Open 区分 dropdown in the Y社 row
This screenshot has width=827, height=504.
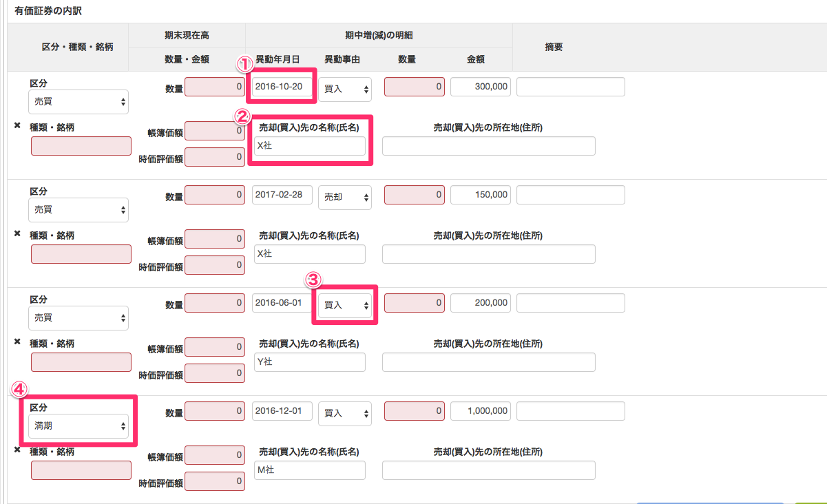pyautogui.click(x=78, y=318)
